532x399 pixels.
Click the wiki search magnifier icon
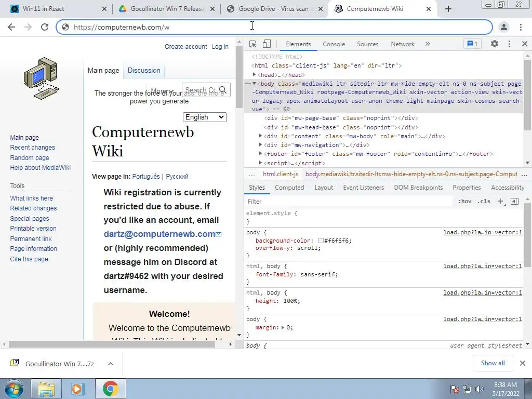pyautogui.click(x=223, y=90)
